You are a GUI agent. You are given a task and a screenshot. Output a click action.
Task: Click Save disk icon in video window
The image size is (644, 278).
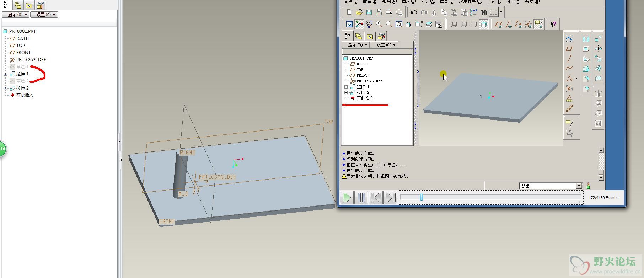click(x=369, y=12)
